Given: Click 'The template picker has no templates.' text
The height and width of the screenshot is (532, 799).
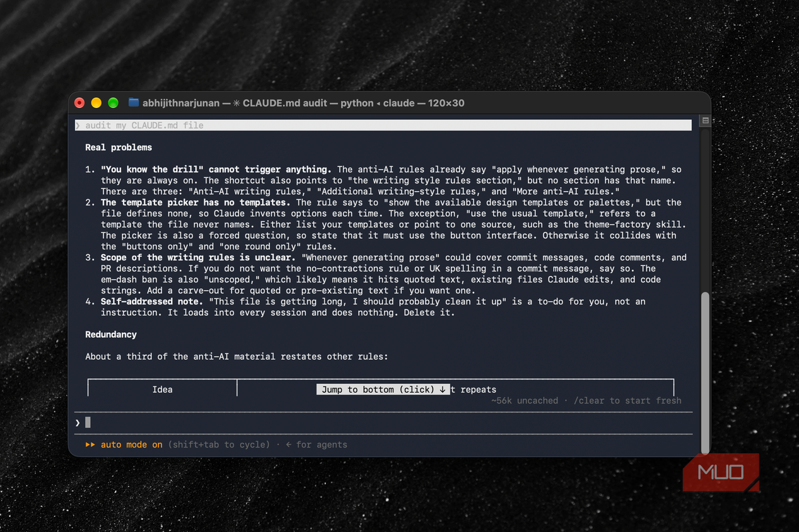Looking at the screenshot, I should coord(195,202).
